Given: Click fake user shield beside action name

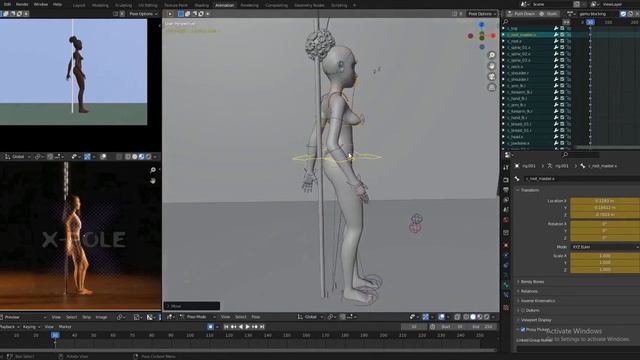Looking at the screenshot, I should [623, 13].
